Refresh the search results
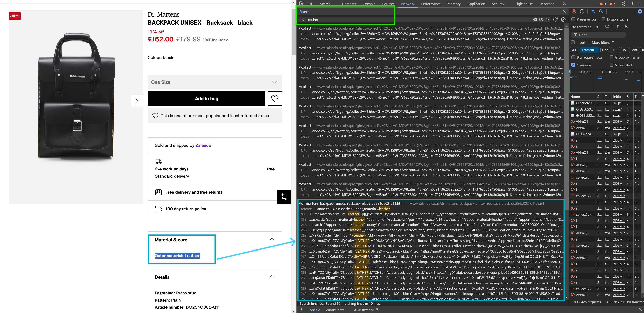The width and height of the screenshot is (644, 313). tap(555, 20)
